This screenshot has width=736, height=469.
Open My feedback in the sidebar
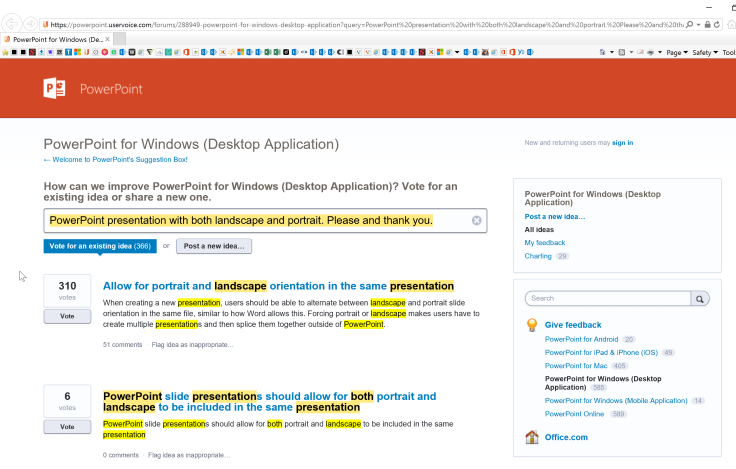tap(545, 243)
